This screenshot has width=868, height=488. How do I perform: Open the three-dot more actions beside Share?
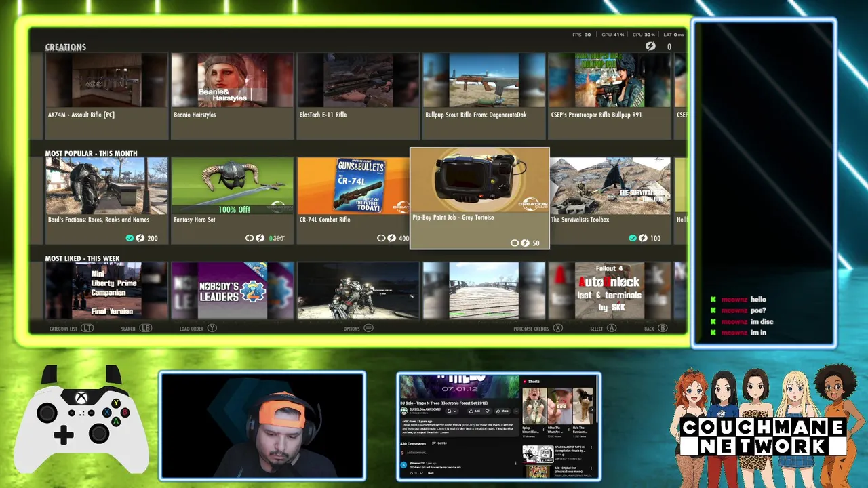[x=516, y=411]
